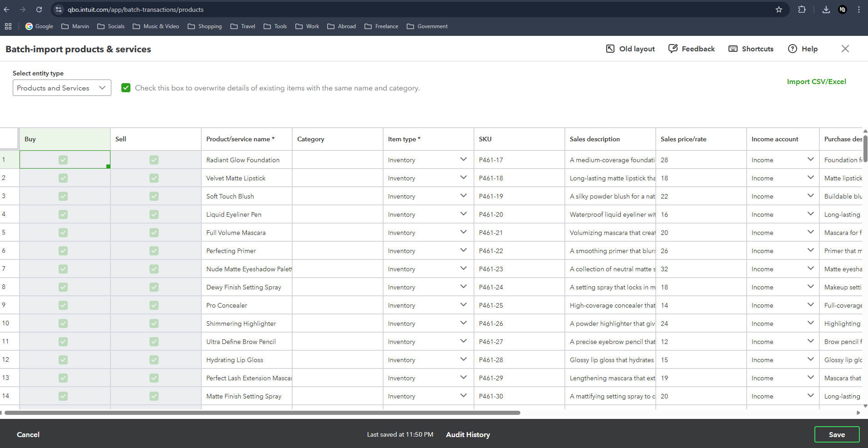Click the Import CSV/Excel link
868x448 pixels.
[x=816, y=82]
